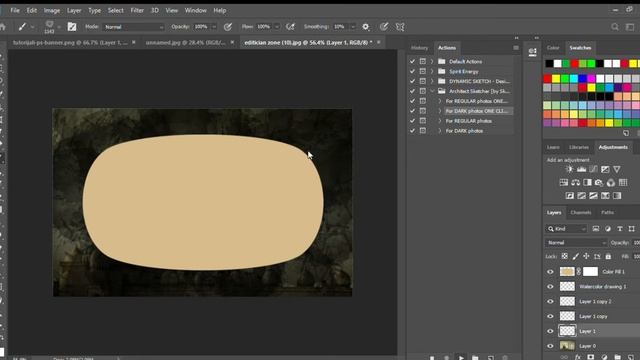Close the unnamed.jpg document tab

tap(232, 42)
